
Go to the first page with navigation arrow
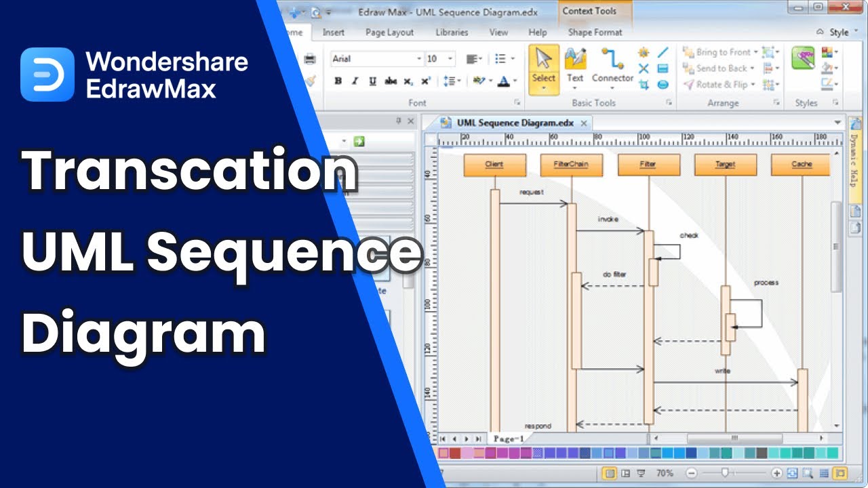[x=443, y=439]
